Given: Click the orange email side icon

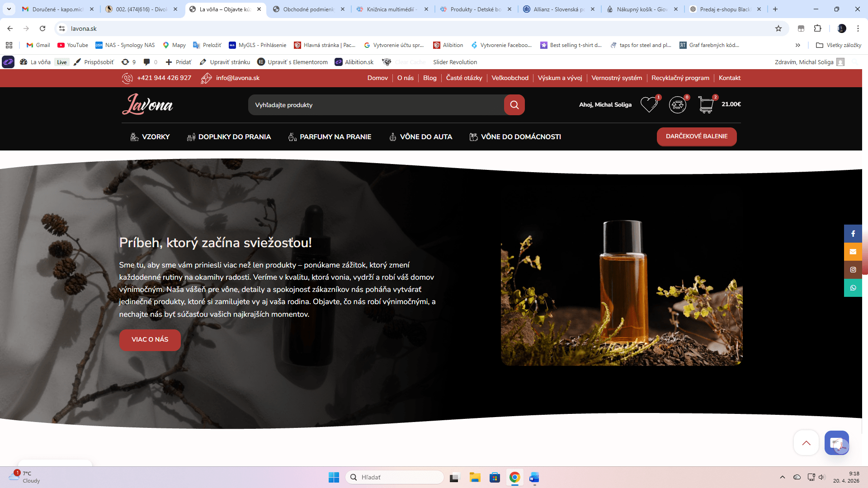Looking at the screenshot, I should pyautogui.click(x=853, y=252).
